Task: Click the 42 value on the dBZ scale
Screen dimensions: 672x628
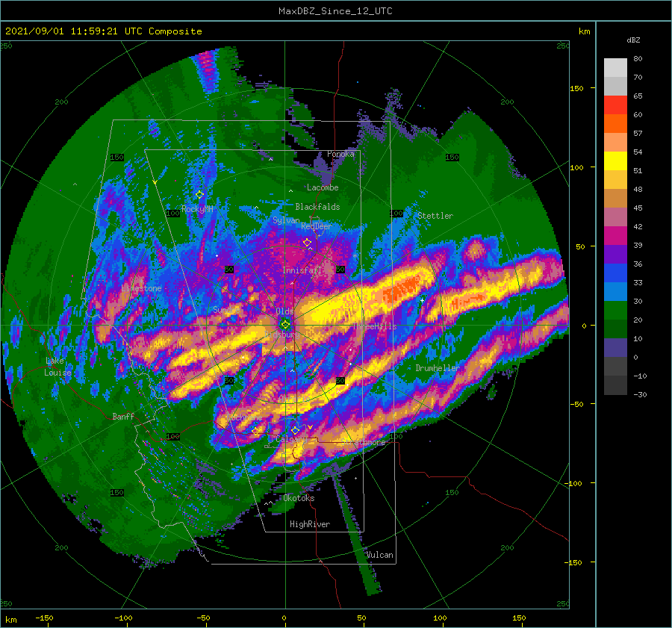Action: [638, 227]
